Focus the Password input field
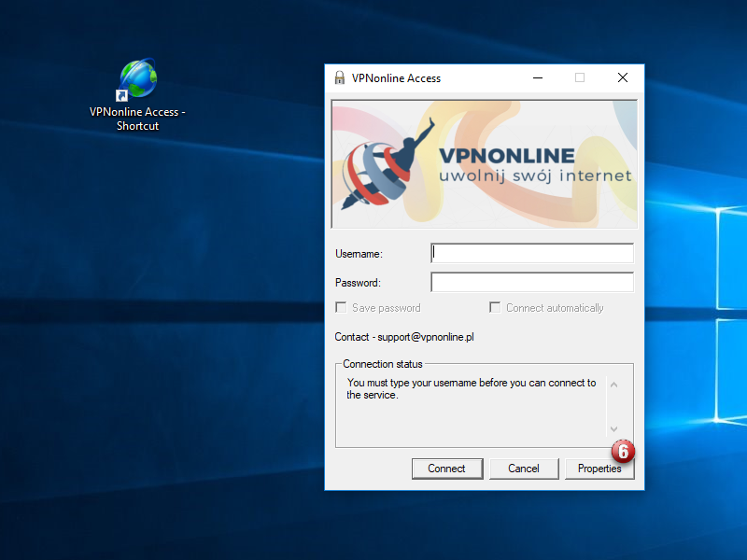This screenshot has width=747, height=560. (532, 283)
